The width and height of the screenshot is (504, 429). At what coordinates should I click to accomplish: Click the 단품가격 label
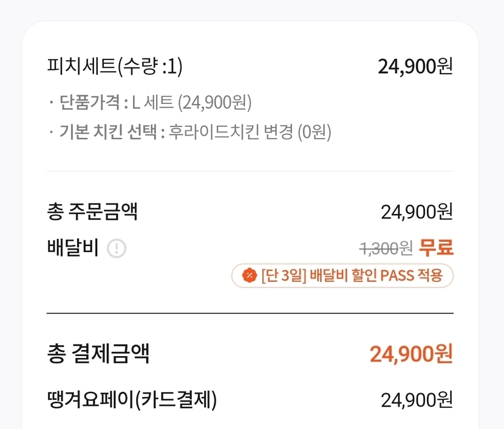(x=90, y=102)
